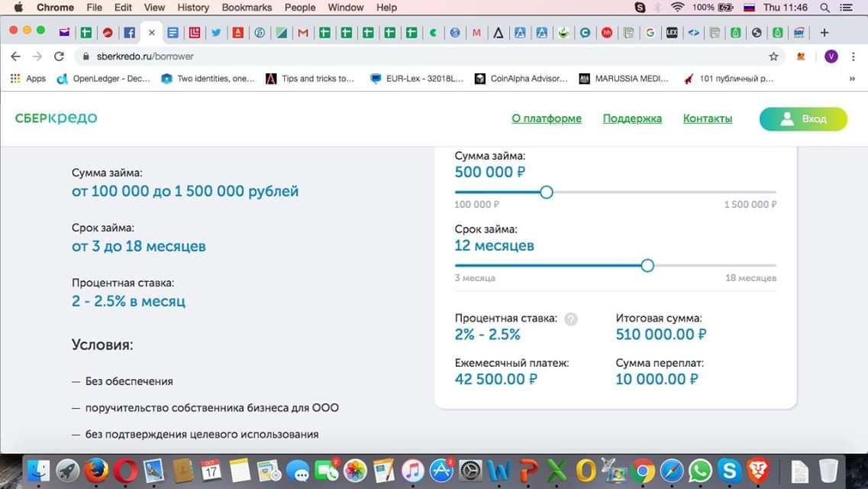Open the MARUSSIA MEDI bookmark

click(624, 79)
